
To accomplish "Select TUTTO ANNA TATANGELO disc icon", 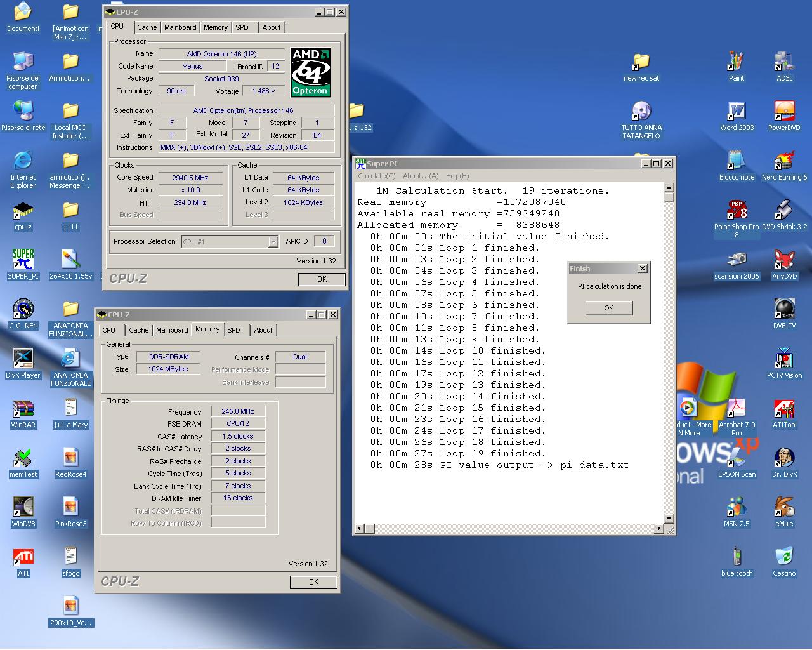I will coord(641,120).
